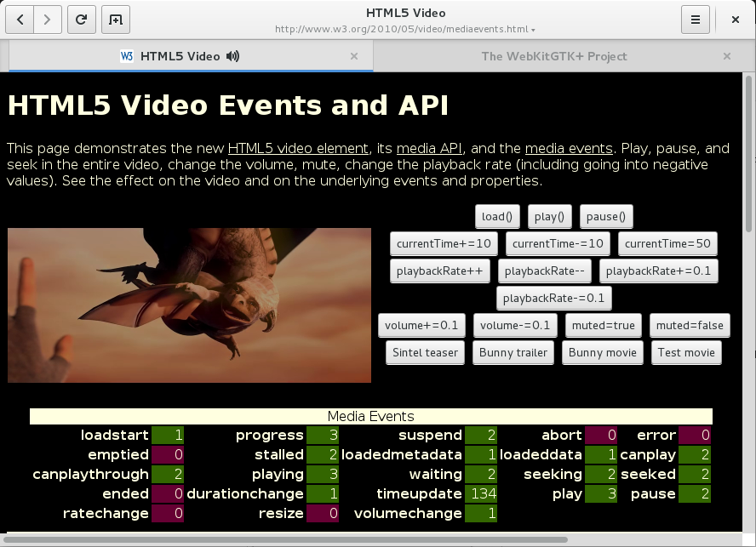Close The WebKitGTK+ Project tab
This screenshot has width=756, height=547.
click(x=727, y=56)
